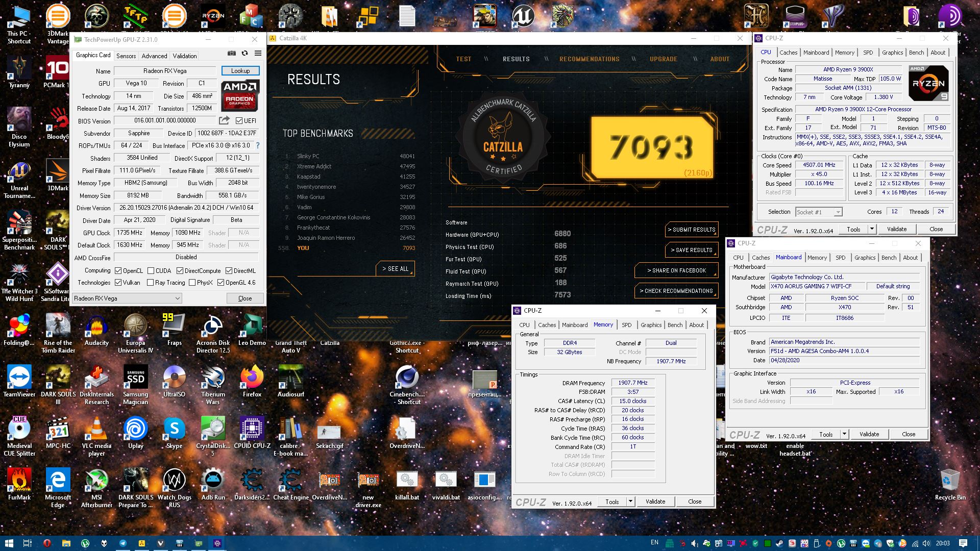Click language indicator EN in taskbar

[x=654, y=542]
